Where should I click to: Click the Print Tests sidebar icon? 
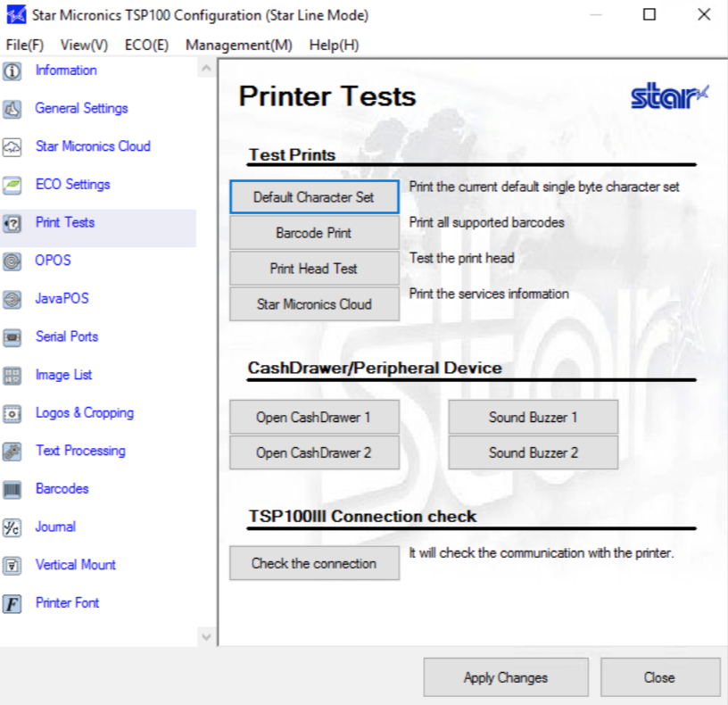(12, 223)
